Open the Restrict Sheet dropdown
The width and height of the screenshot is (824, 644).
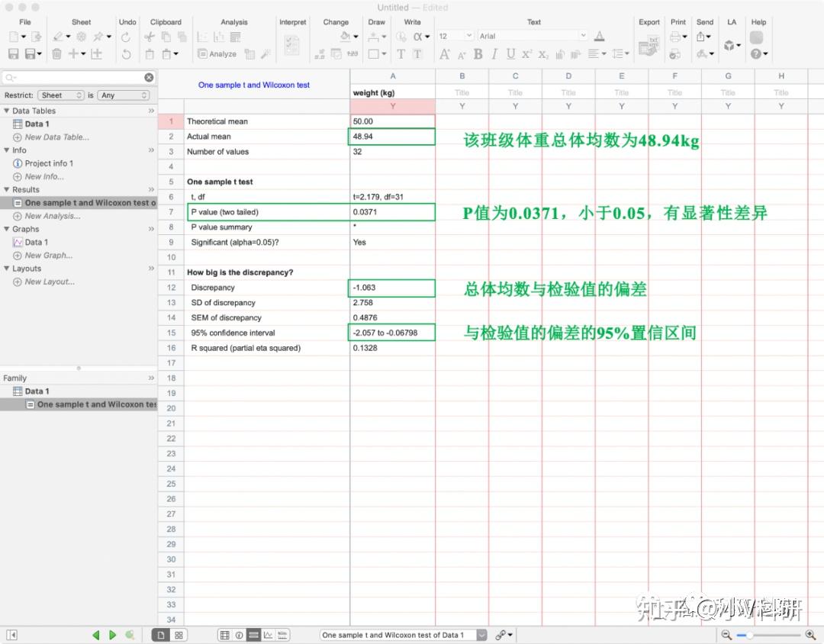[60, 95]
